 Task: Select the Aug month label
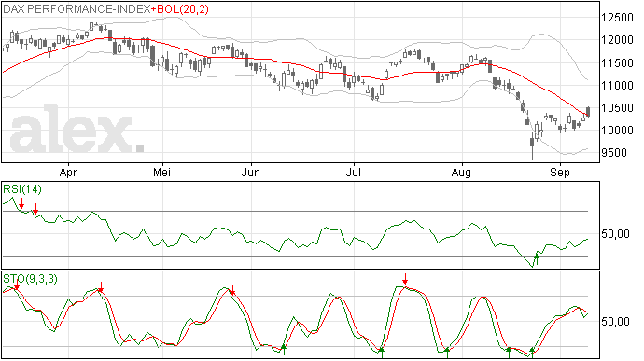pos(461,172)
